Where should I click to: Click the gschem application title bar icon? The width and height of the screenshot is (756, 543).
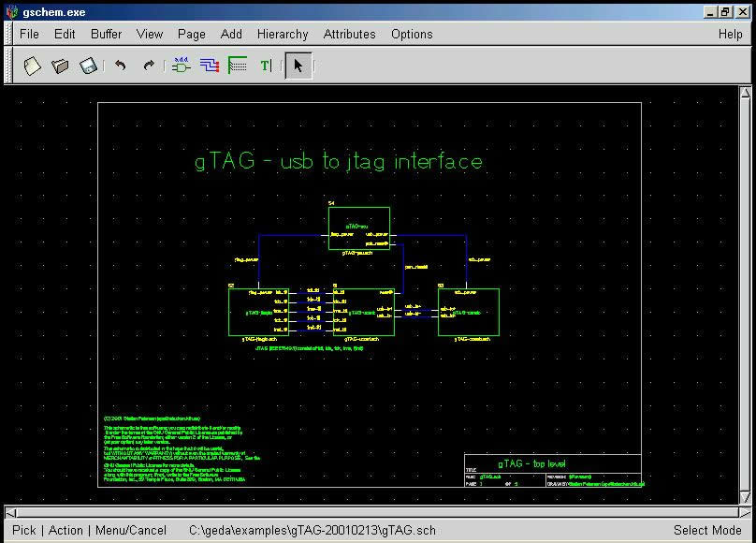tap(12, 11)
